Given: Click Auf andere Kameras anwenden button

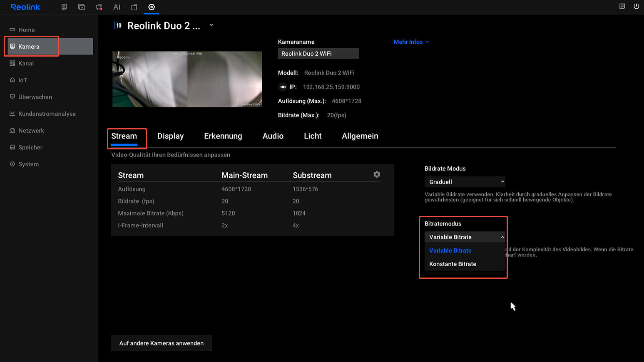Looking at the screenshot, I should (x=162, y=343).
